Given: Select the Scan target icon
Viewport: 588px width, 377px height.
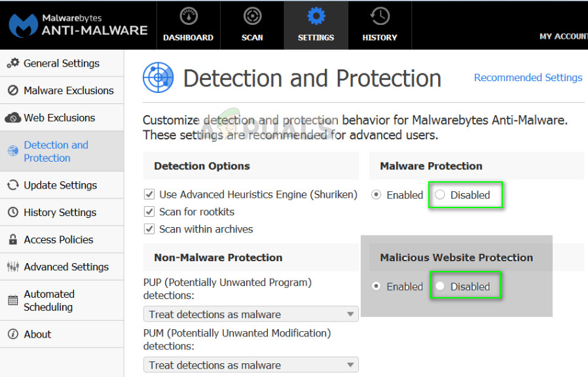Looking at the screenshot, I should pos(251,15).
